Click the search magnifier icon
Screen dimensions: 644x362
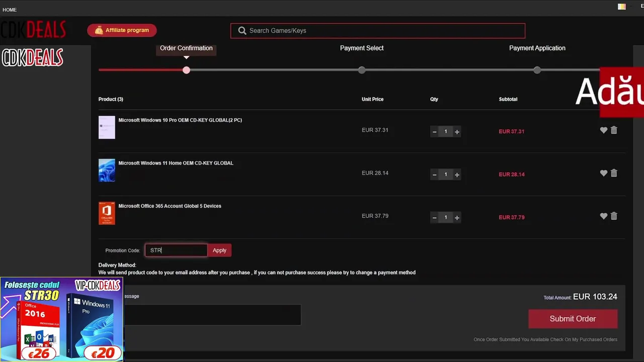242,31
